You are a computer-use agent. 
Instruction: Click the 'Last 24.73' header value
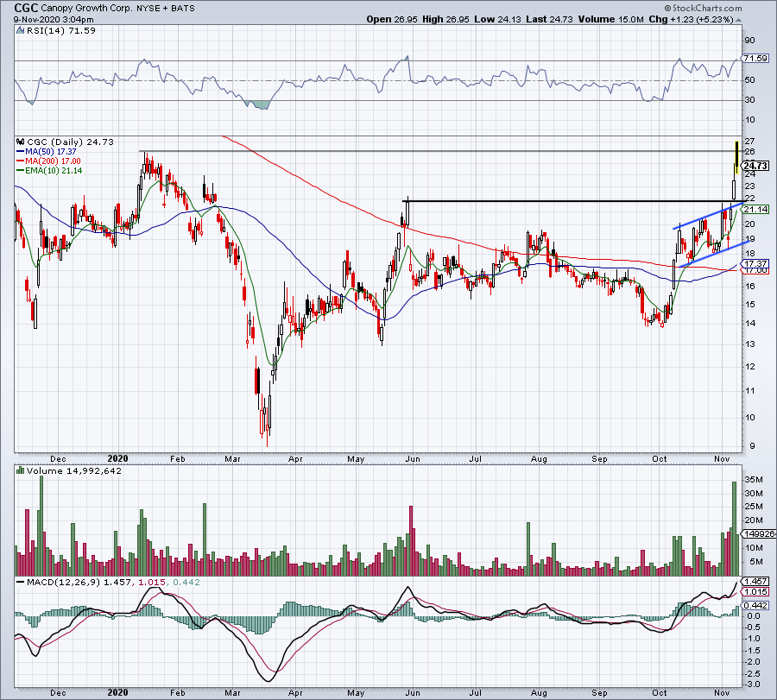point(549,19)
